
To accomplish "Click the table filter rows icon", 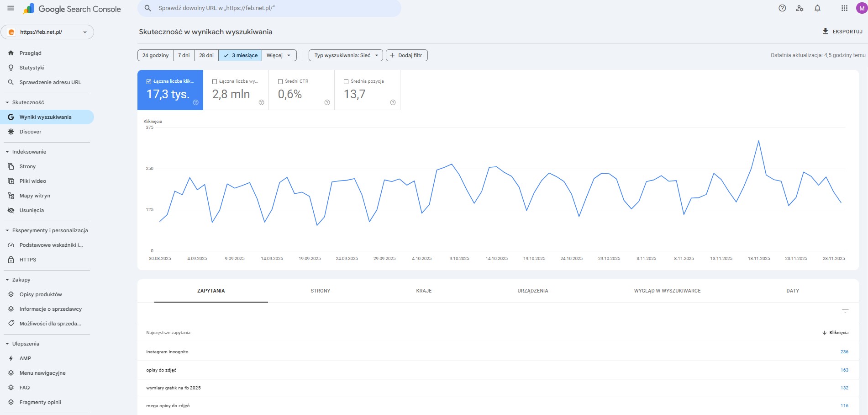I will [x=845, y=311].
